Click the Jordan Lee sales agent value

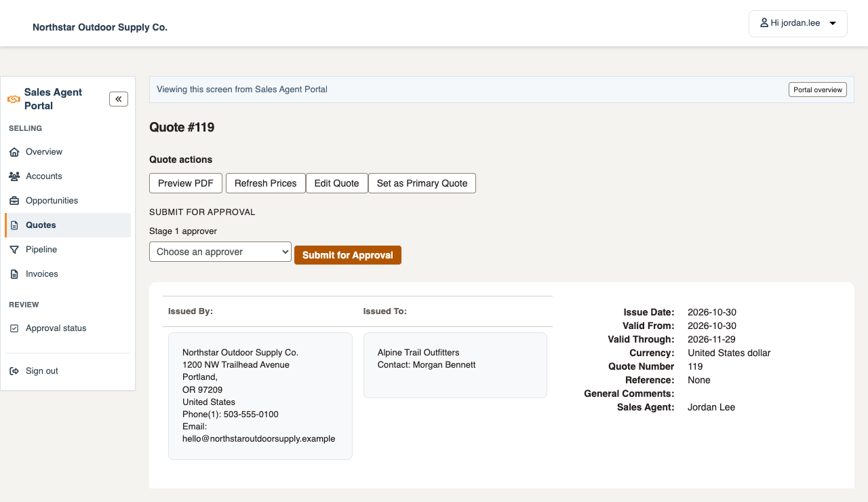(711, 407)
